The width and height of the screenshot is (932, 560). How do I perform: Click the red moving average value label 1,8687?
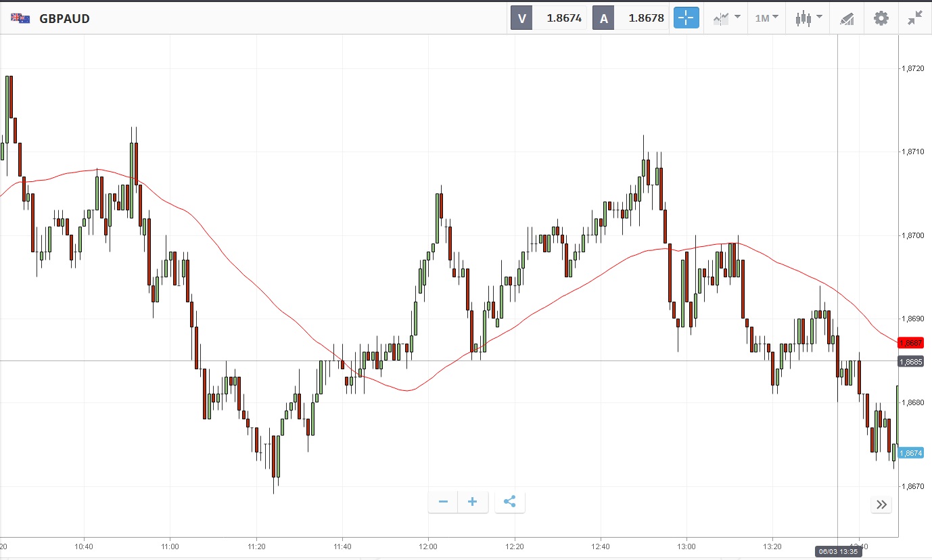910,343
